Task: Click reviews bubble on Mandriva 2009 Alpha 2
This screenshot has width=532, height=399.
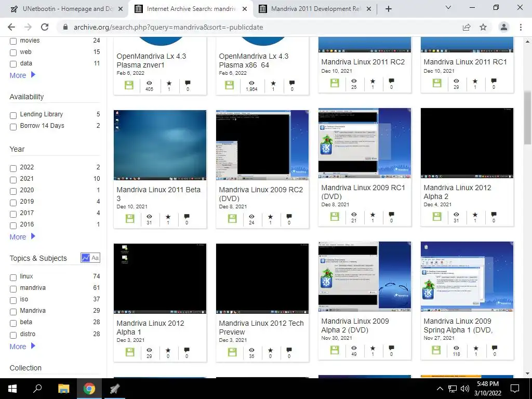Action: tap(391, 348)
